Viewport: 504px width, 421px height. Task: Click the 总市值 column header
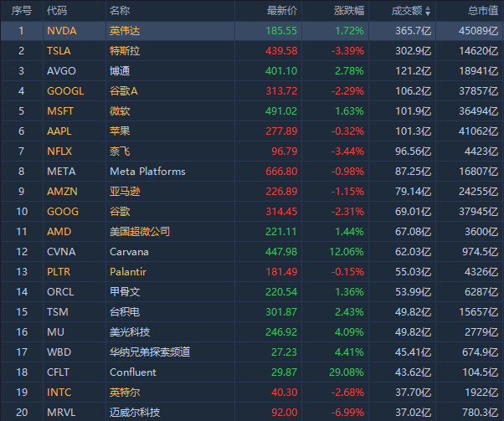tap(483, 11)
